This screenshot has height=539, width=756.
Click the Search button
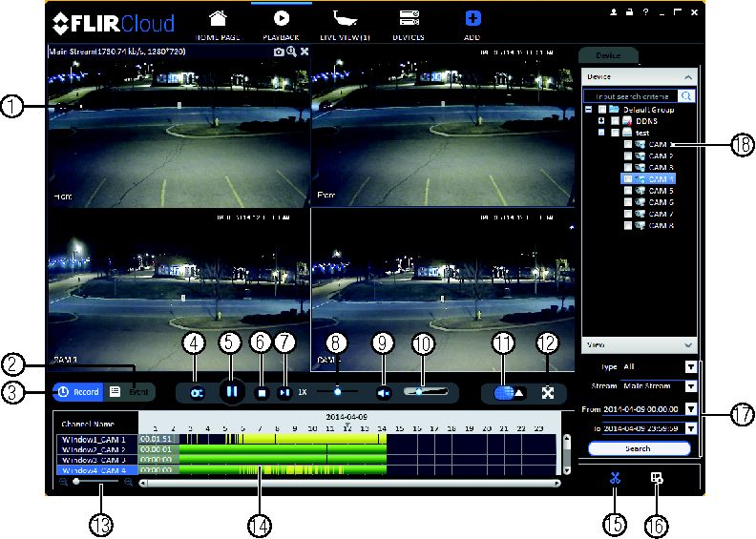[639, 448]
